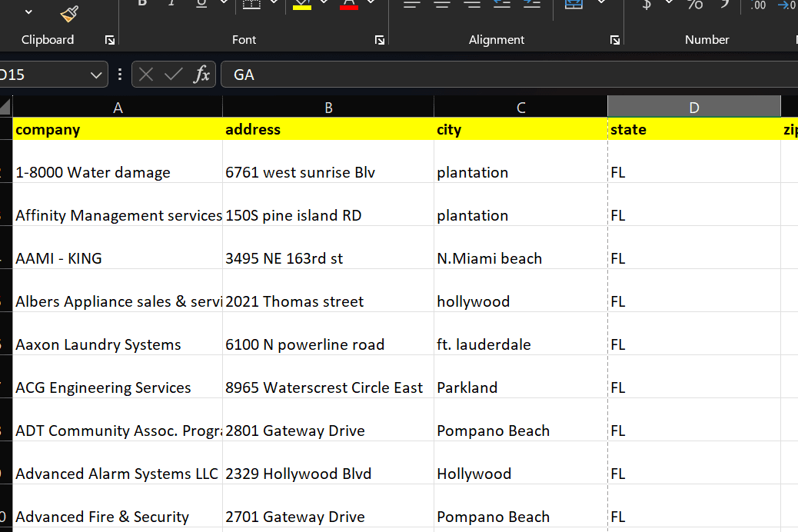
Task: Select cell '2329 Hollywood Blvd'
Action: coord(328,463)
